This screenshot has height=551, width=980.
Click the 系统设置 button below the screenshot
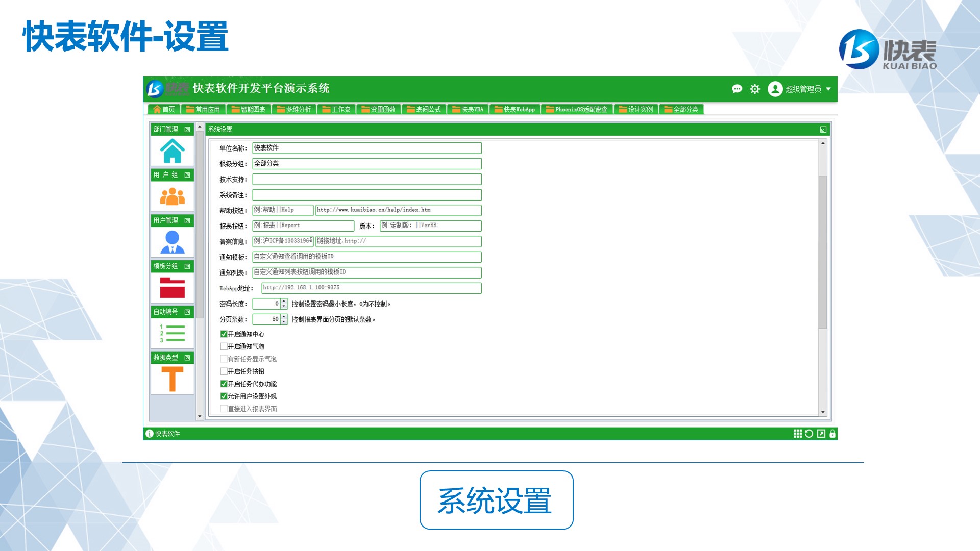click(x=496, y=500)
